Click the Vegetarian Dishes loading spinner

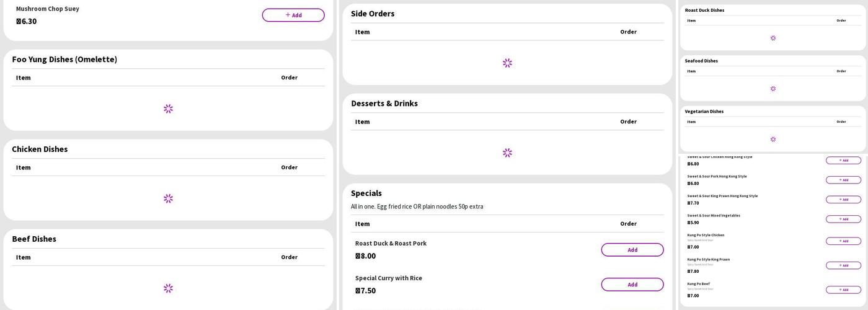[x=773, y=139]
